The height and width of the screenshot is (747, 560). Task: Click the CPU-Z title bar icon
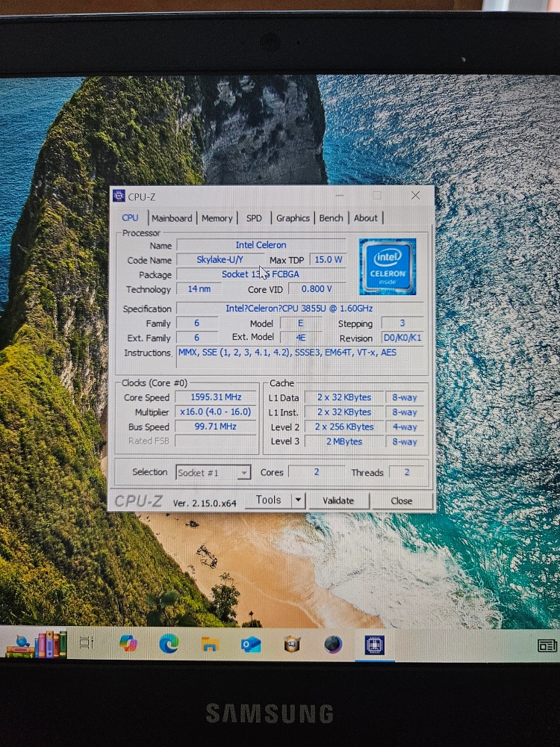pyautogui.click(x=119, y=196)
